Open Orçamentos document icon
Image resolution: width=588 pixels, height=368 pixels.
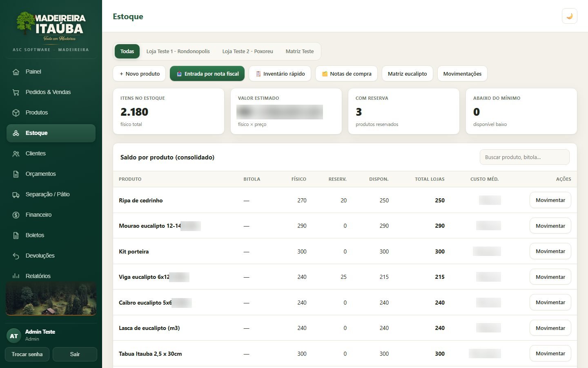pos(16,174)
